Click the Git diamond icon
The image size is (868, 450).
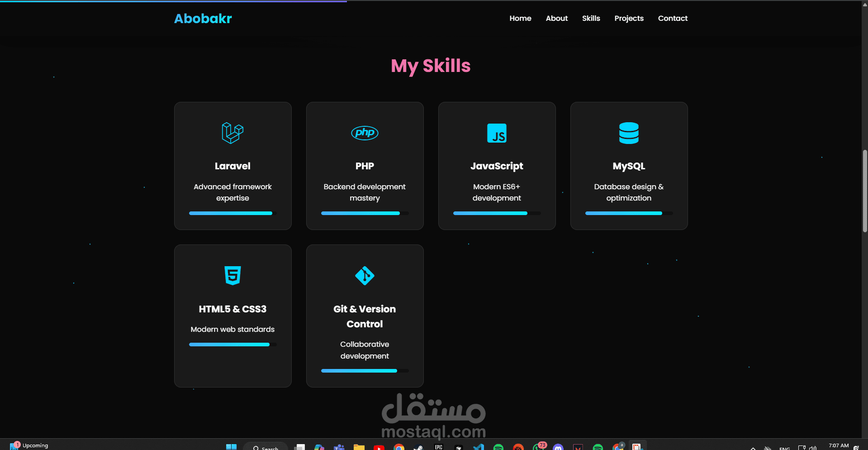tap(365, 276)
